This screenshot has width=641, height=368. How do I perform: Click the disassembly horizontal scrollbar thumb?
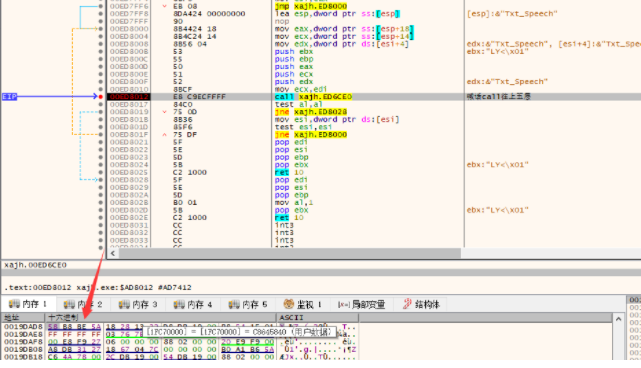(290, 254)
